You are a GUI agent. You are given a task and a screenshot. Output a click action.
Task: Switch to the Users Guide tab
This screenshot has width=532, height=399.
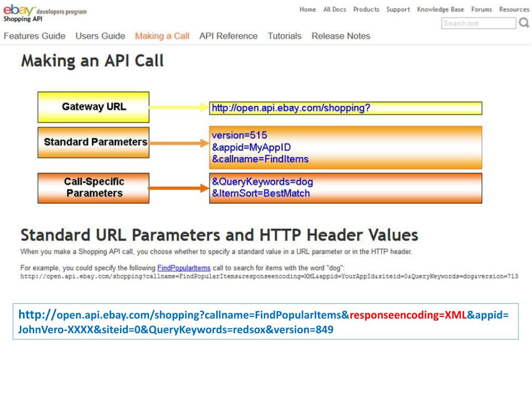tap(100, 36)
